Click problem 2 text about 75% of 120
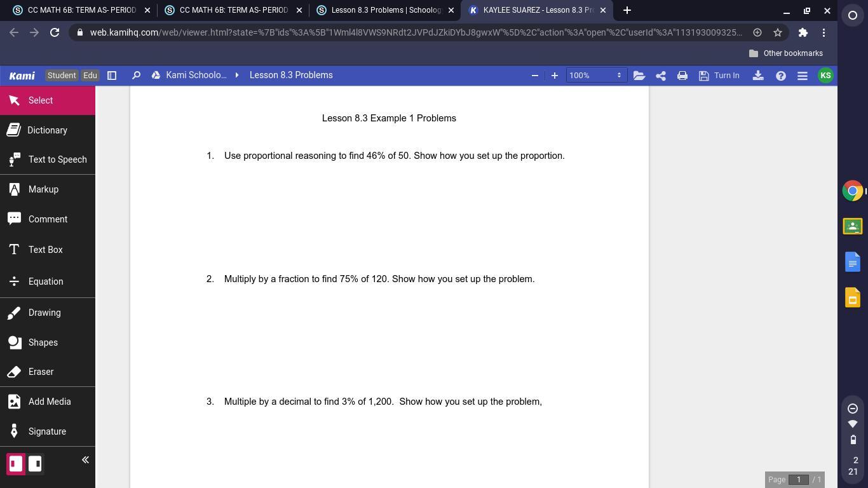 point(379,279)
